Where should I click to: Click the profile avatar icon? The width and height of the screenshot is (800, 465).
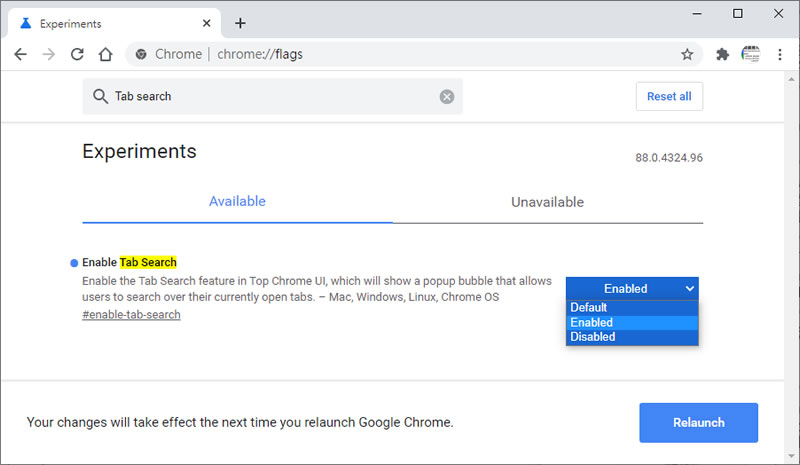pyautogui.click(x=751, y=54)
